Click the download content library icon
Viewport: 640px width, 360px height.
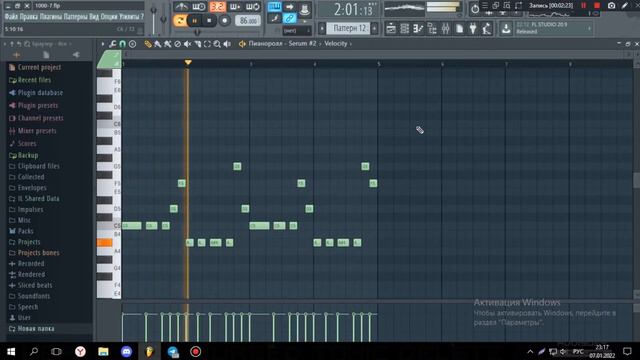click(506, 29)
